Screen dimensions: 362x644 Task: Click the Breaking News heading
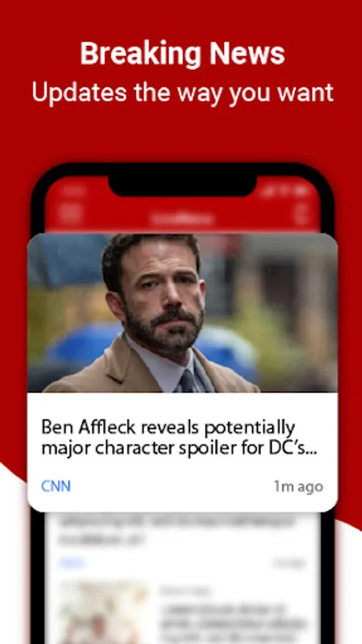tap(182, 54)
